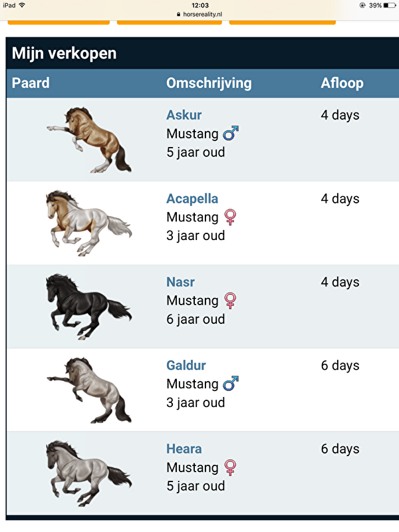Click the Paard column header

[30, 83]
